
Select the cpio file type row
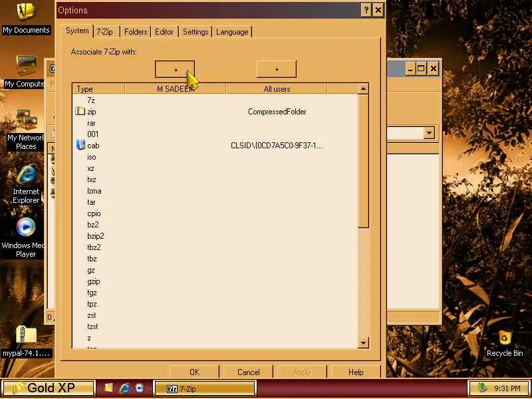215,213
